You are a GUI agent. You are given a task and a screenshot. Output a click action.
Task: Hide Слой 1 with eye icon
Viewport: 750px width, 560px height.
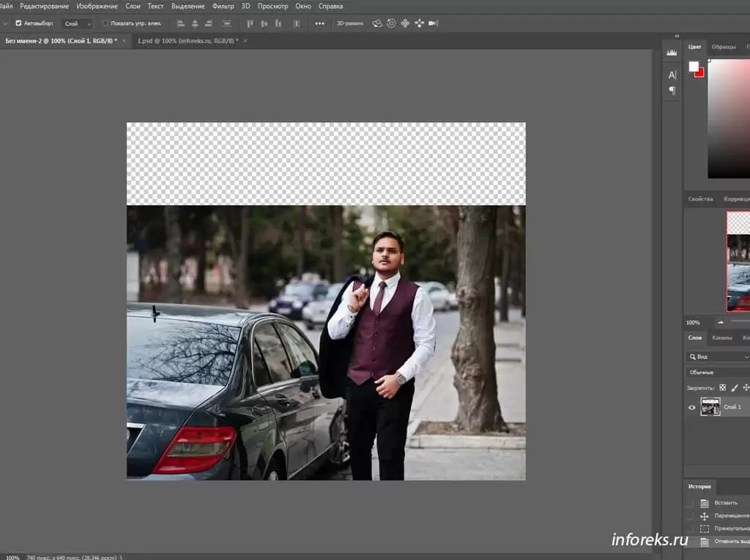pyautogui.click(x=692, y=407)
